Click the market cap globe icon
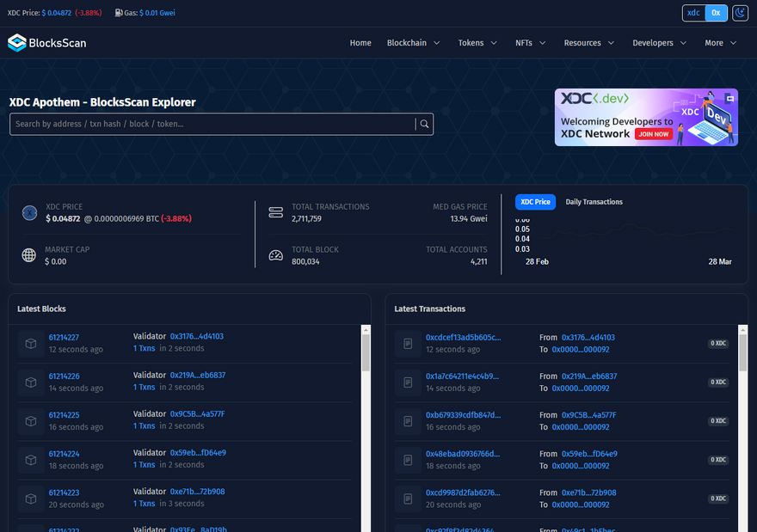The image size is (757, 532). tap(29, 255)
